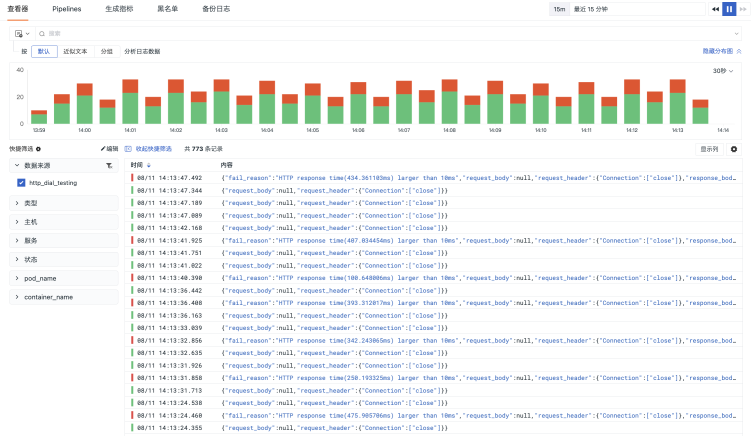Expand the 主机 filter section
Screen dimensions: 751x436
tap(30, 221)
